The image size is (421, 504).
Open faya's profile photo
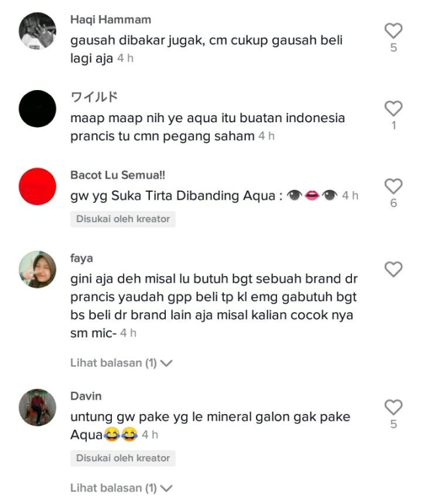[x=37, y=269]
